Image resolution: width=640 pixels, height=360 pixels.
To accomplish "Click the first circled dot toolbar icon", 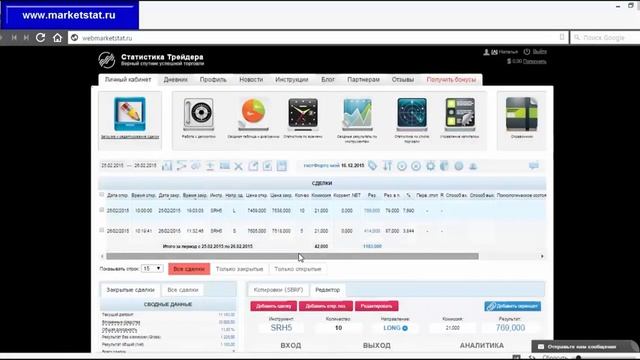I will [x=402, y=166].
